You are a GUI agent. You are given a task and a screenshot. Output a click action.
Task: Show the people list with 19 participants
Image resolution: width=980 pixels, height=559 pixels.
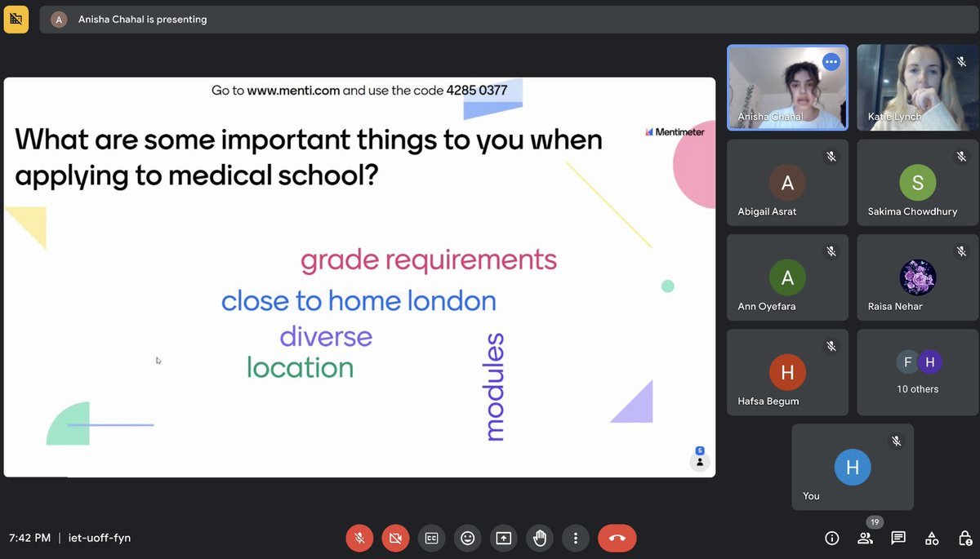pyautogui.click(x=865, y=538)
